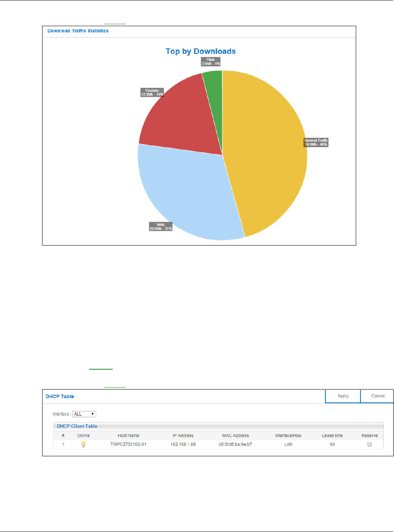Screen dimensions: 394x532
Task: Click the General Traffic 29.9Mb - 46% label
Action: pos(316,142)
